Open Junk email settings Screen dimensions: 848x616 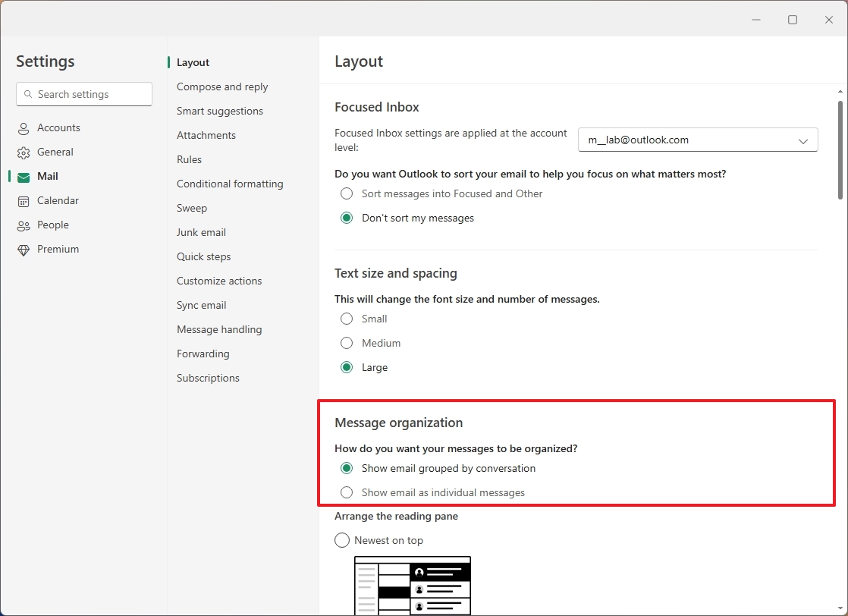pos(201,233)
